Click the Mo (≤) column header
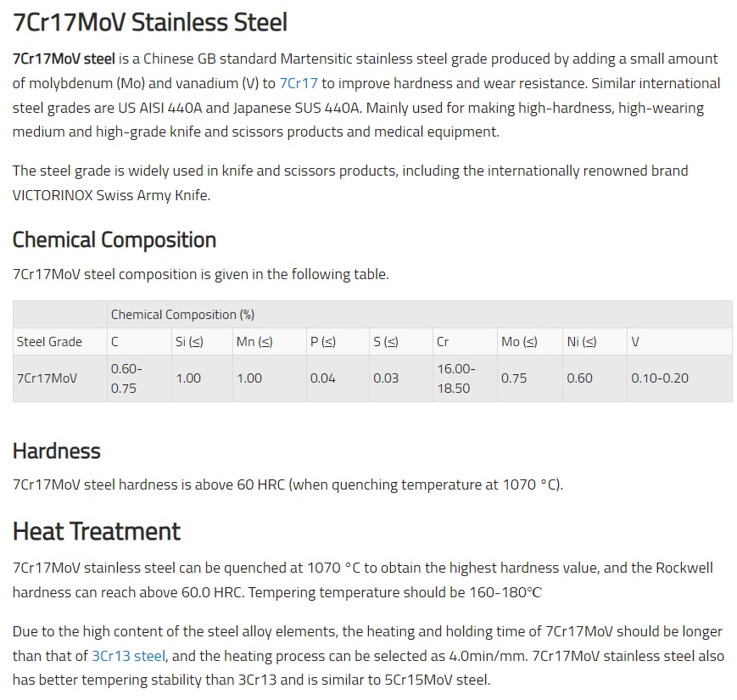Viewport: 737px width, 700px height. (x=530, y=342)
